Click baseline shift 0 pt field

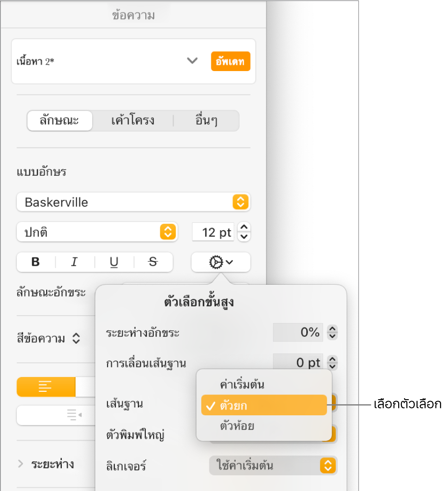298,363
